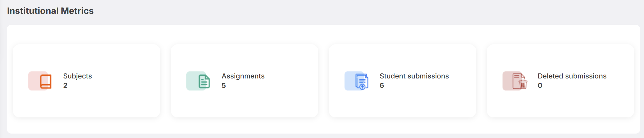Image resolution: width=644 pixels, height=138 pixels.
Task: Click the blue Student submissions upload icon
Action: pyautogui.click(x=362, y=82)
